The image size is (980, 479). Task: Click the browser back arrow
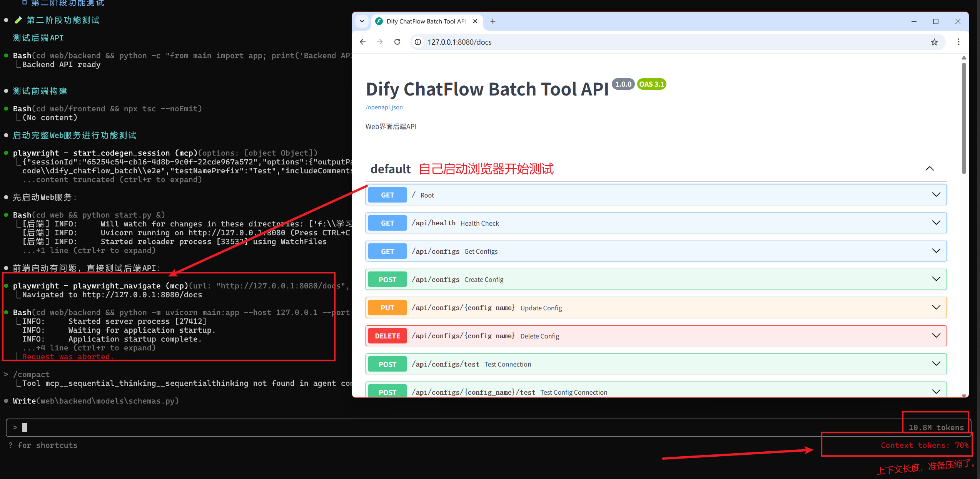click(362, 42)
